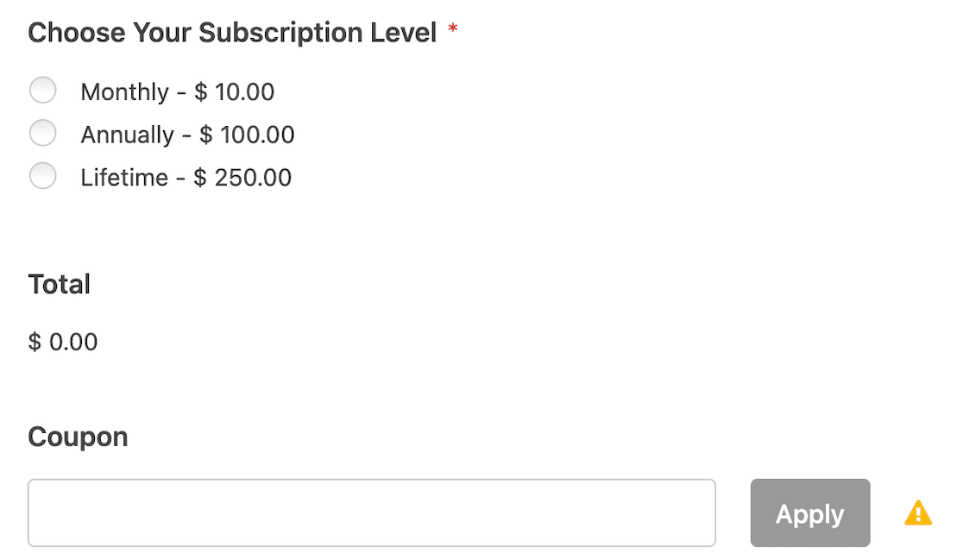Click the Choose Your Subscription Level heading

232,33
